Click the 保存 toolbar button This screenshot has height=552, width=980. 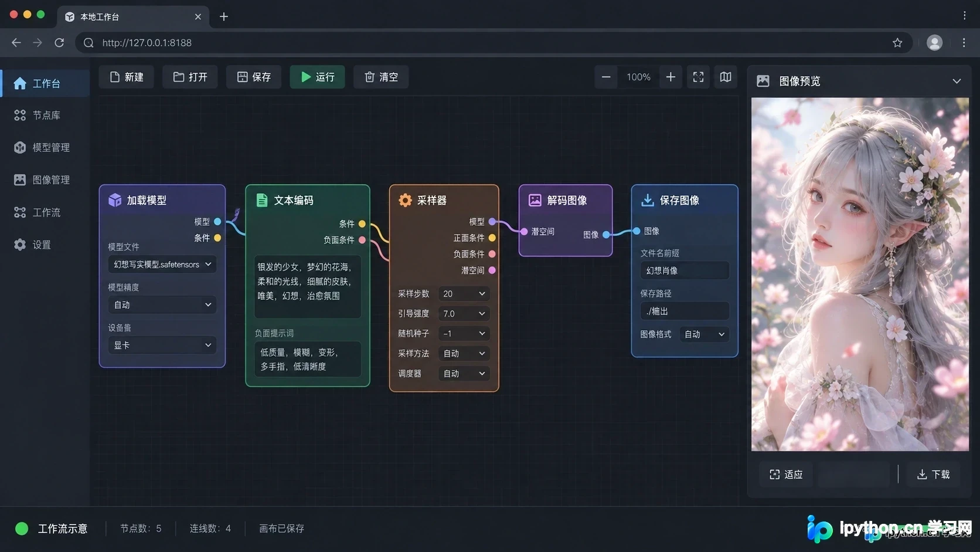tap(254, 77)
